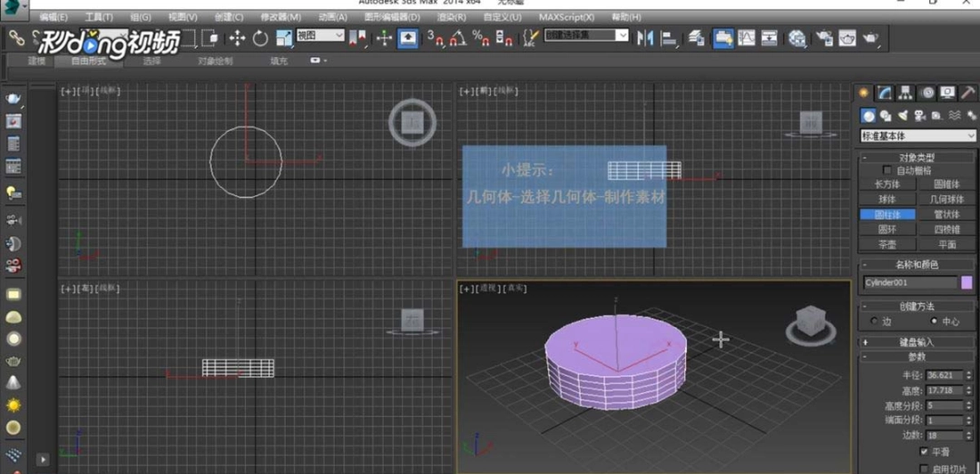
Task: Click the 平面 object button
Action: coord(946,244)
